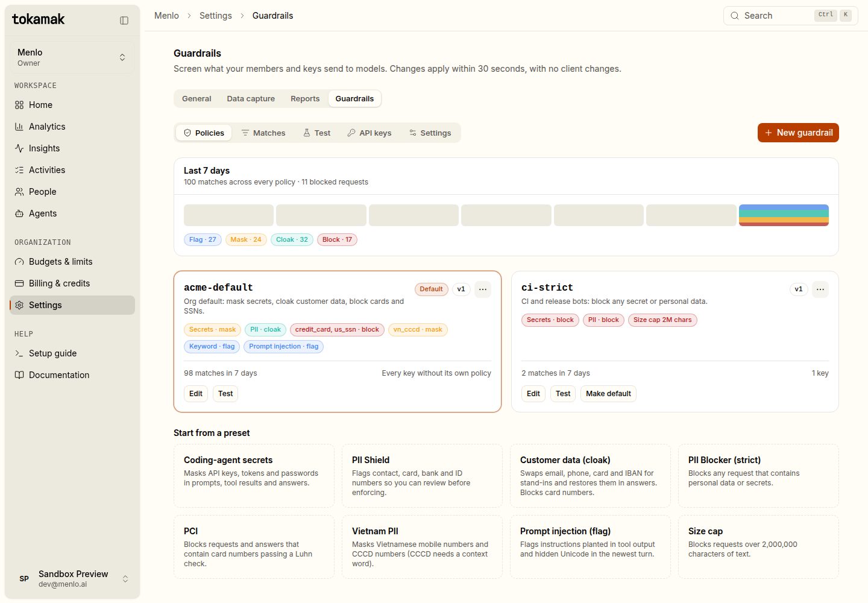The width and height of the screenshot is (868, 603).
Task: Expand the Menlo workspace switcher
Action: point(72,57)
